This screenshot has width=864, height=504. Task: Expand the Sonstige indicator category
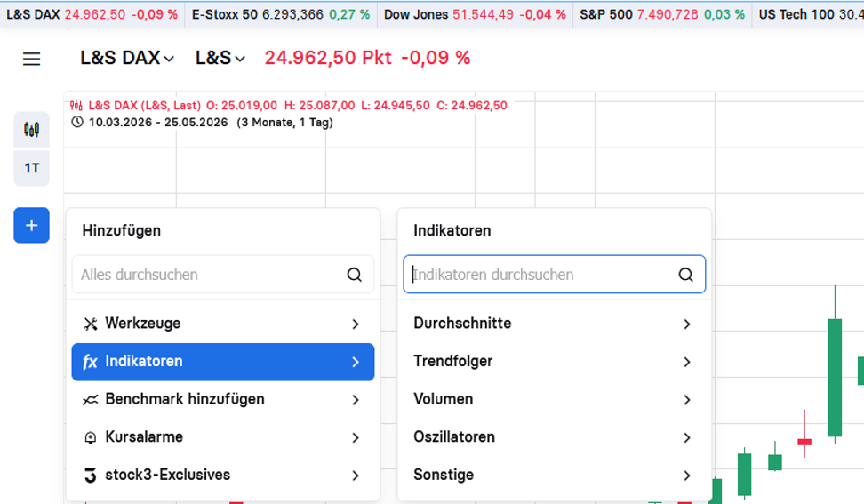553,475
